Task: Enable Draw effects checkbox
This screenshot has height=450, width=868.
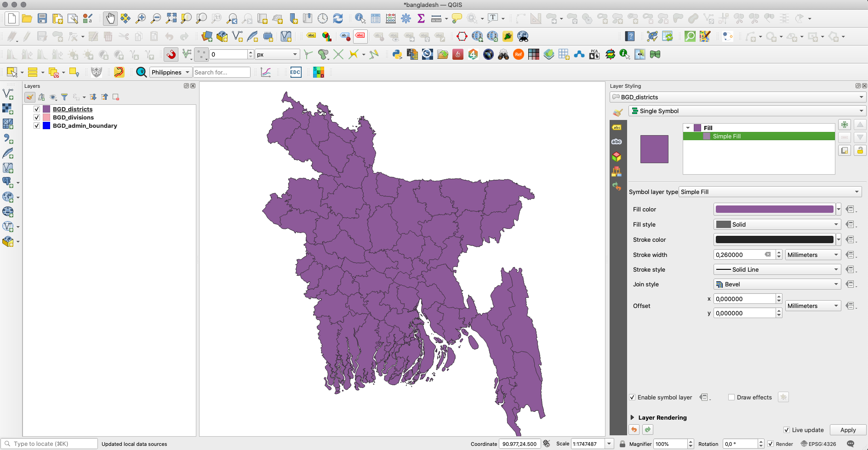Action: click(x=731, y=397)
